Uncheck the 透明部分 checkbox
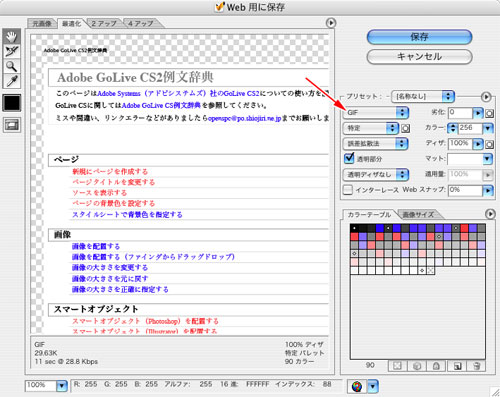The width and height of the screenshot is (500, 397). (x=349, y=158)
